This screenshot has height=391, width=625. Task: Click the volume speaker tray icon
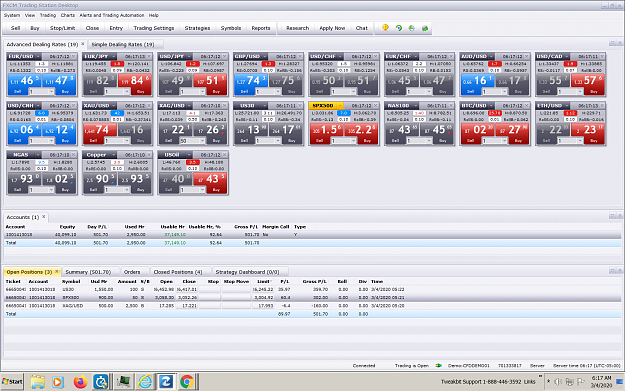click(x=558, y=382)
